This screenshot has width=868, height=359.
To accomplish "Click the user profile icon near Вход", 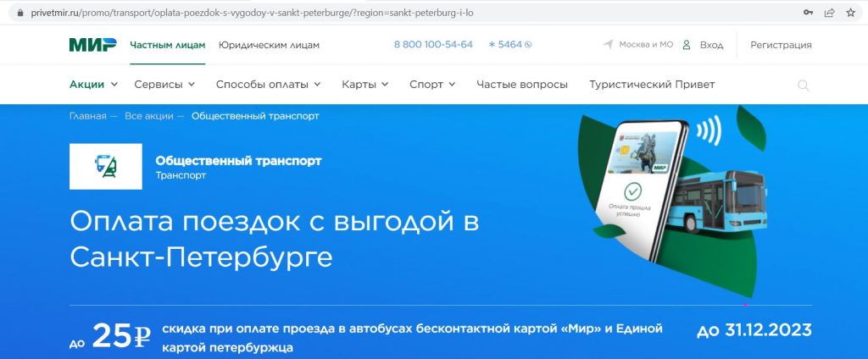I will 687,45.
